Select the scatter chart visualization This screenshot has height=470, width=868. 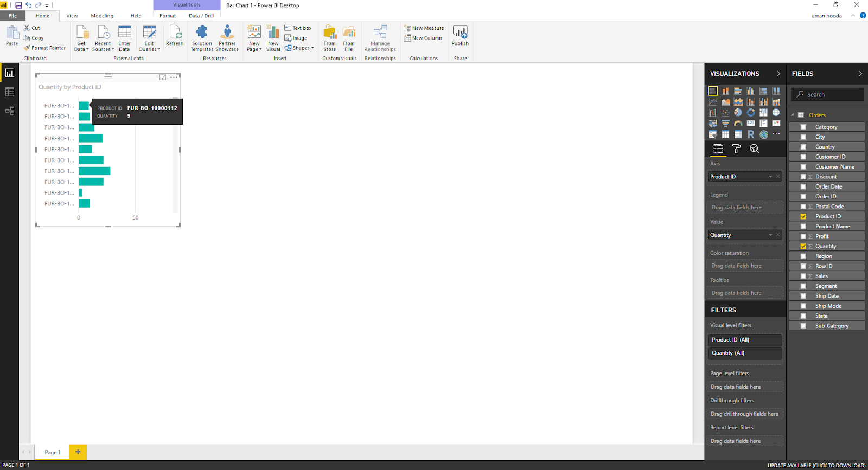tap(725, 113)
